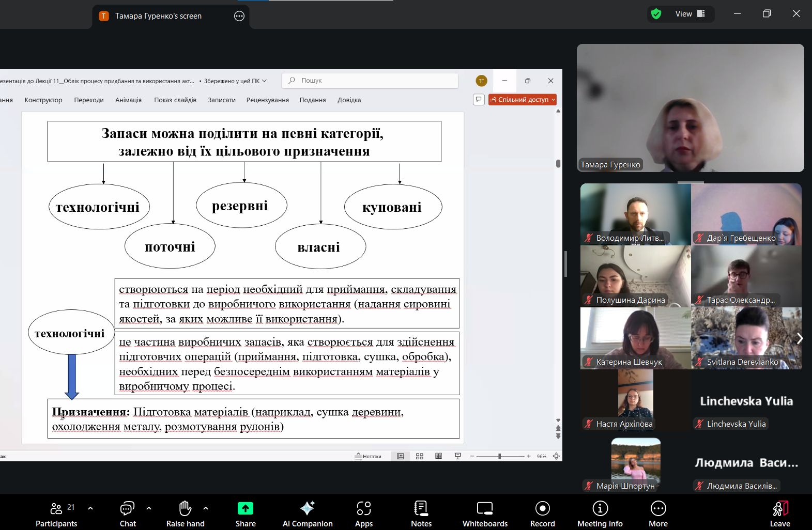The width and height of the screenshot is (812, 530).
Task: Go to previous slide using double arrow
Action: click(x=558, y=428)
